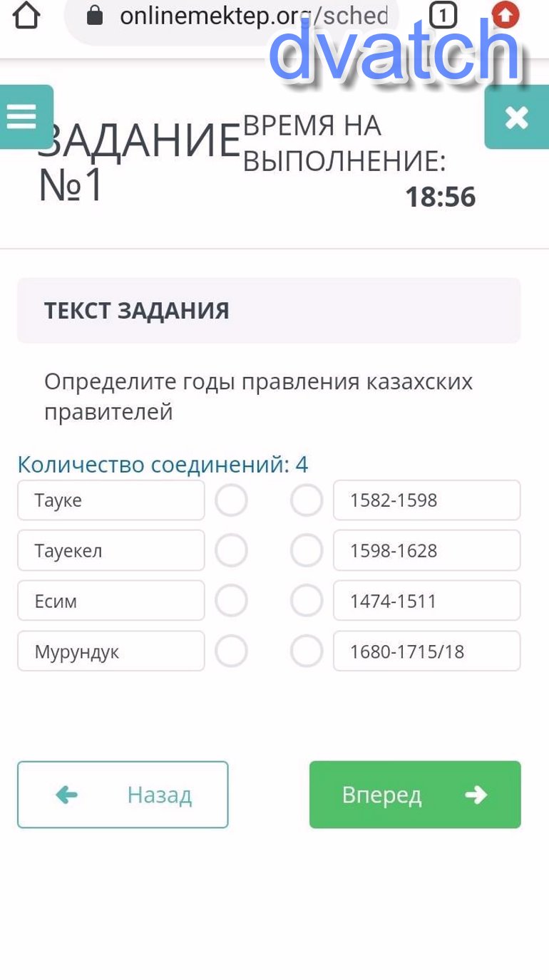Click the padlock icon in address bar
This screenshot has height=980, width=549.
(x=95, y=16)
